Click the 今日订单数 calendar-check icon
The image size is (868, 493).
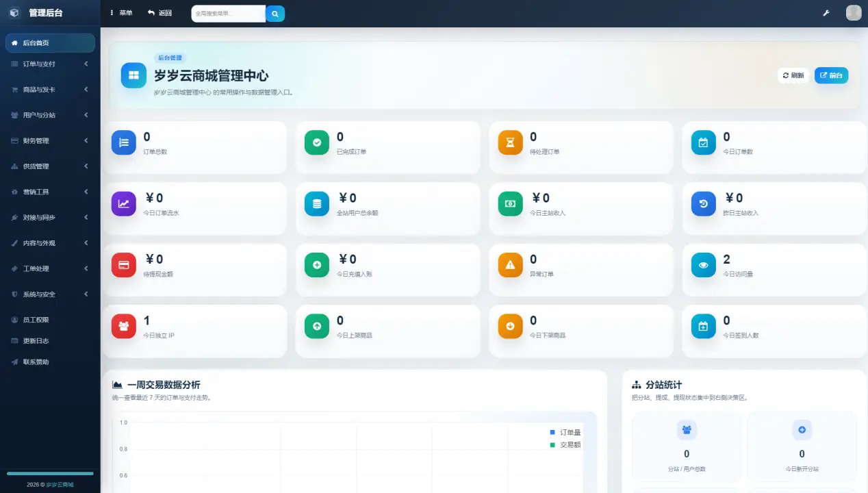[704, 142]
